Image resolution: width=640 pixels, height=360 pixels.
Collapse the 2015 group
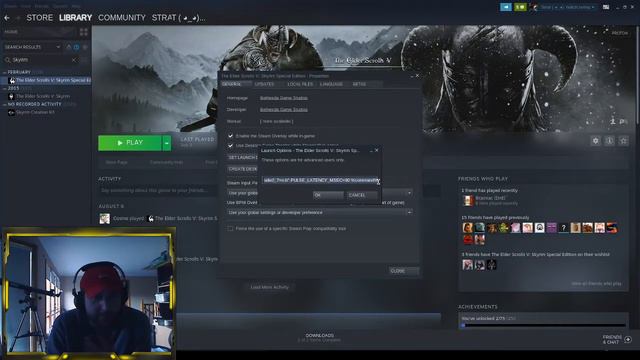[x=5, y=88]
